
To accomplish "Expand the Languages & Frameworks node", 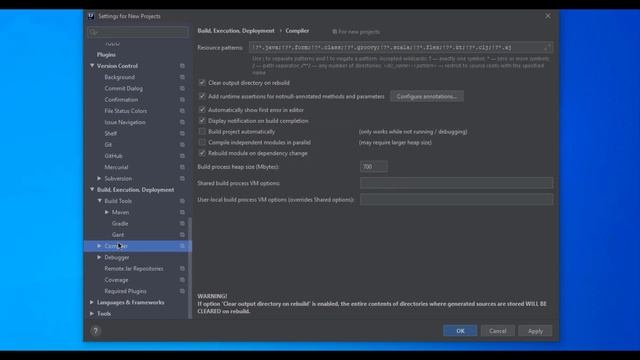I will [92, 302].
